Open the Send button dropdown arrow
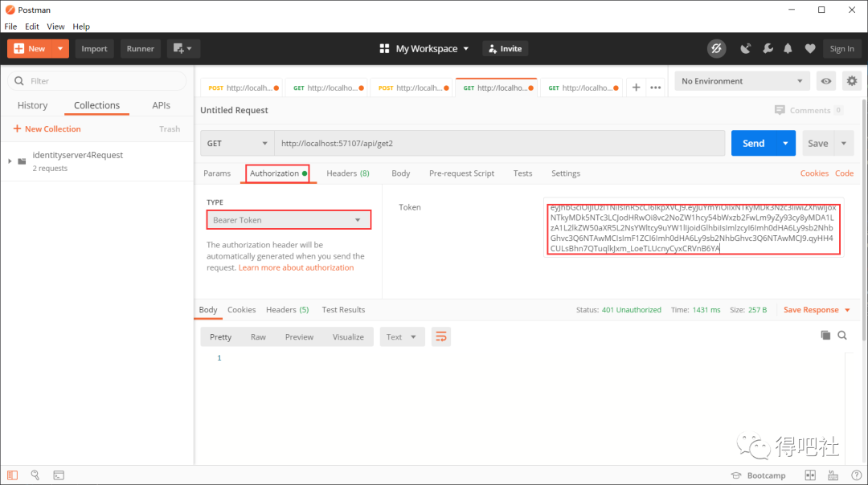Screen dimensions: 868x485 coord(785,143)
